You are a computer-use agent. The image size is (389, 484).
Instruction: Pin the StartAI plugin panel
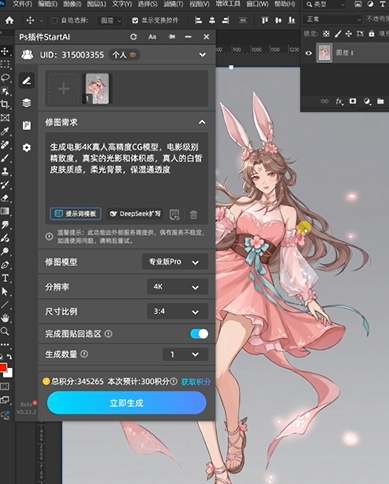(x=172, y=37)
